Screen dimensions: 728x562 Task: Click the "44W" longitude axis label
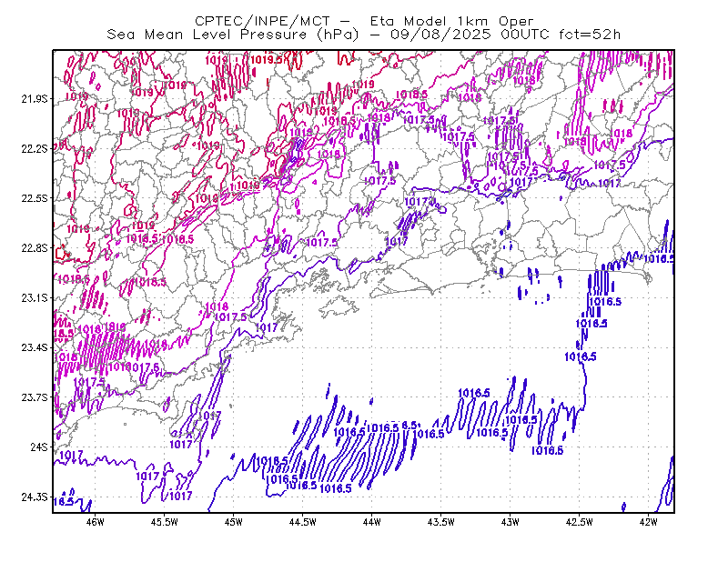click(x=372, y=522)
